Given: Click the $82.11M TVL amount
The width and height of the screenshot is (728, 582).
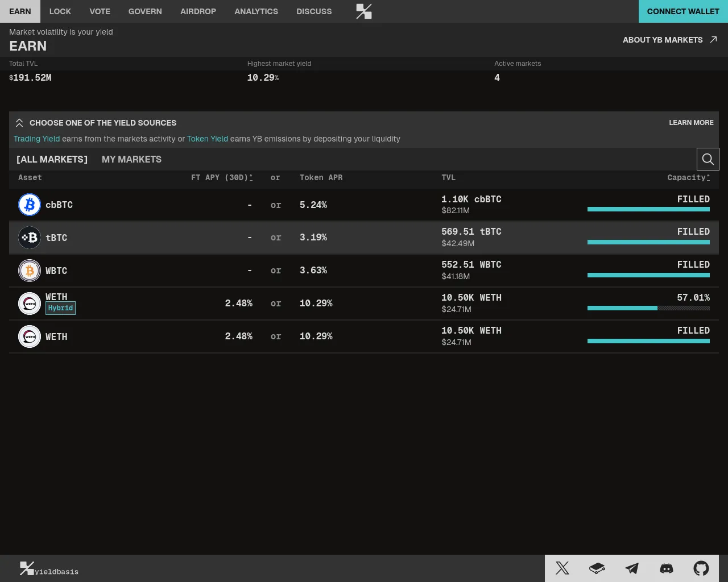Looking at the screenshot, I should [x=456, y=210].
